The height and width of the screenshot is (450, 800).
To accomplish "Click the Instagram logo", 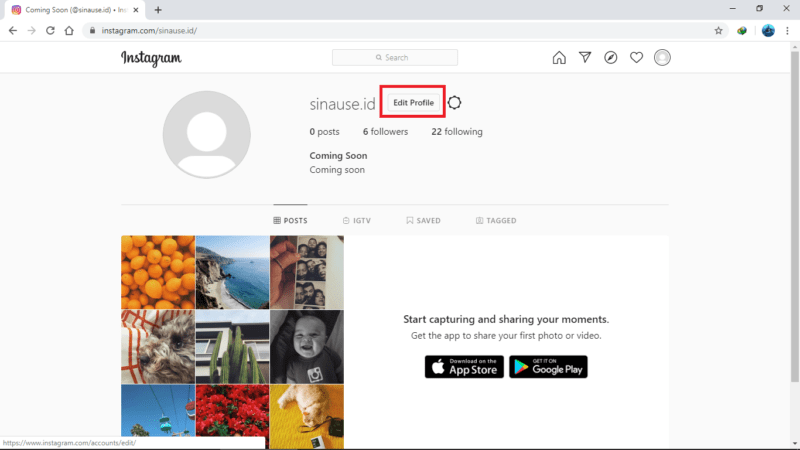I will tap(151, 58).
